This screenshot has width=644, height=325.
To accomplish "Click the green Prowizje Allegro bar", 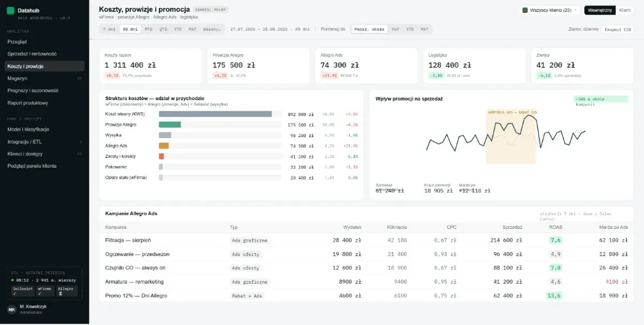I will point(170,125).
